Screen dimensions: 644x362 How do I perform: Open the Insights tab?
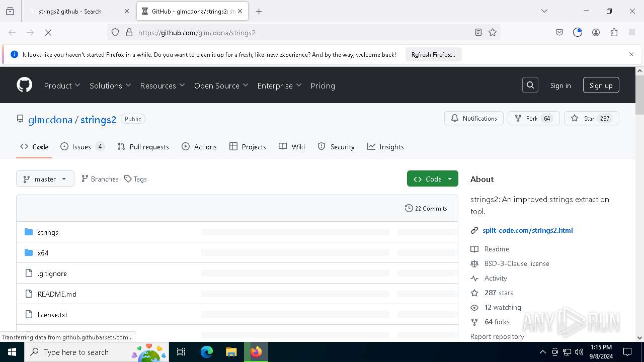tap(385, 147)
